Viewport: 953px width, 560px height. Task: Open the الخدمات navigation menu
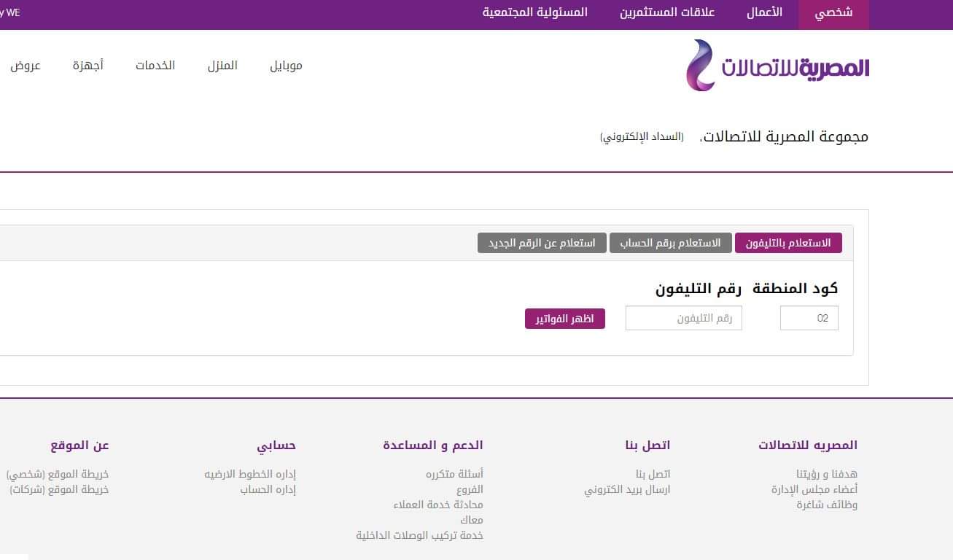point(155,66)
